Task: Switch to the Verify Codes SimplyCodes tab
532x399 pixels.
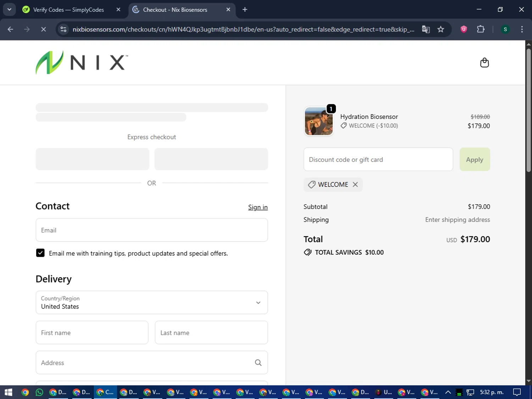Action: click(x=68, y=10)
